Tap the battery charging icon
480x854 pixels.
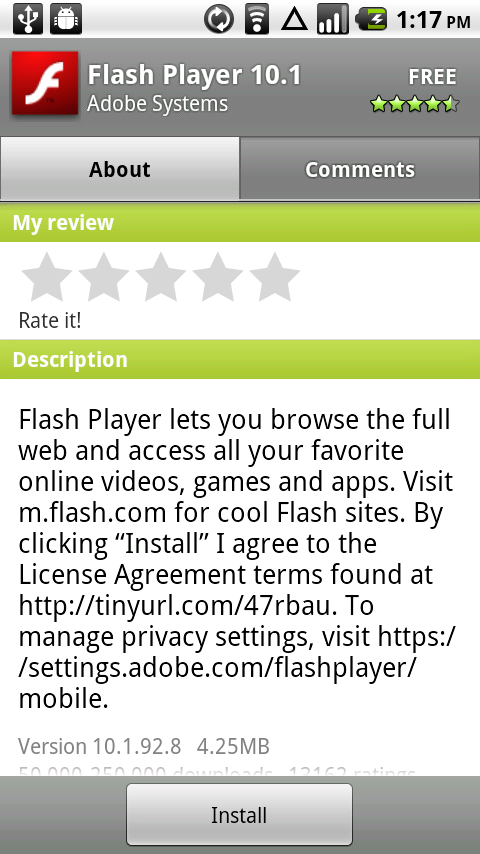click(371, 19)
